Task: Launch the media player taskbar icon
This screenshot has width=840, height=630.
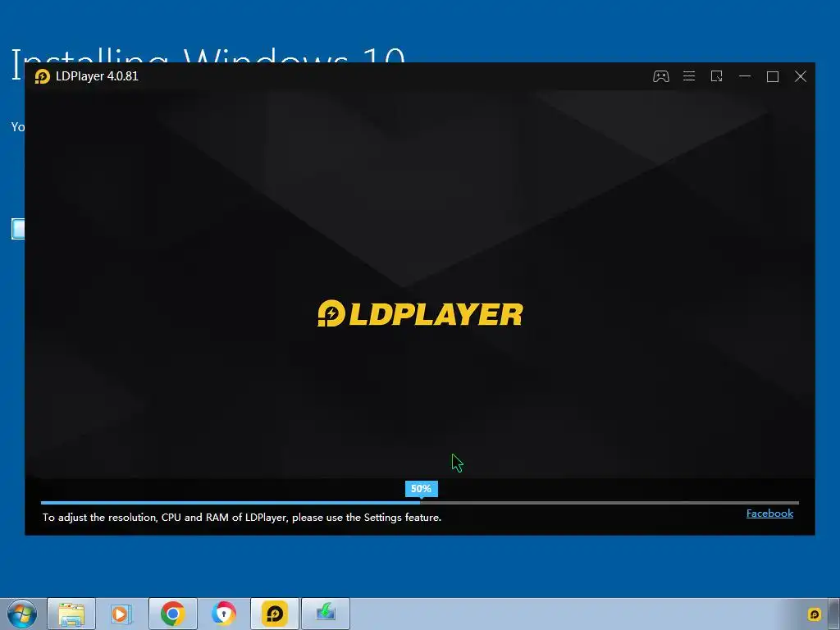Action: click(121, 614)
